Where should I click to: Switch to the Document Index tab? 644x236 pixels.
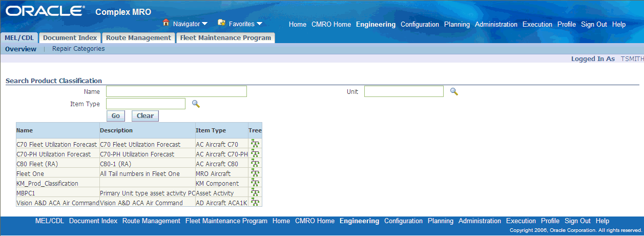tap(70, 37)
